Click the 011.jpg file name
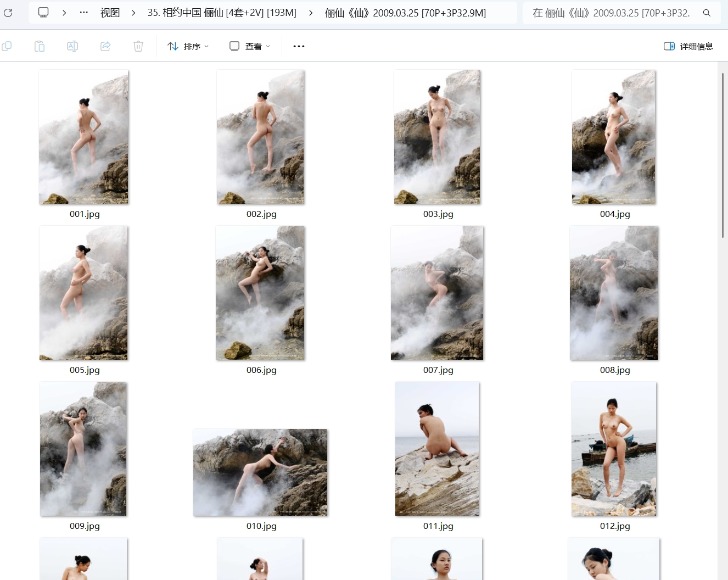Viewport: 728px width, 580px height. tap(438, 526)
